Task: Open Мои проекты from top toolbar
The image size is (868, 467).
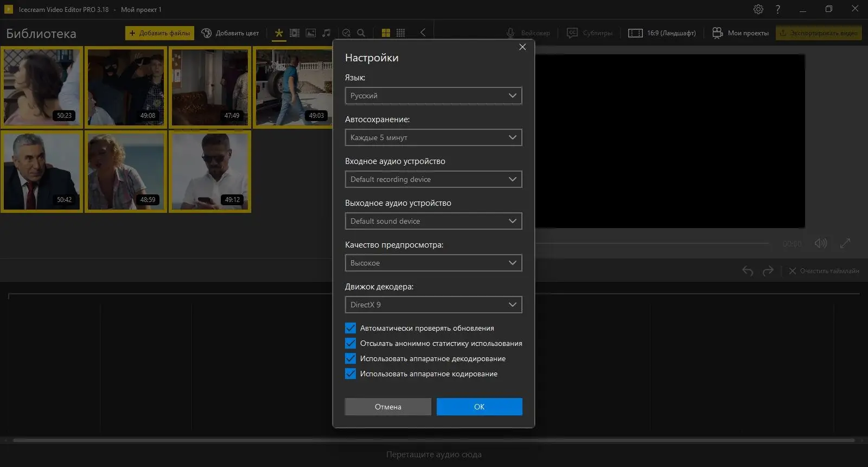Action: pyautogui.click(x=741, y=33)
